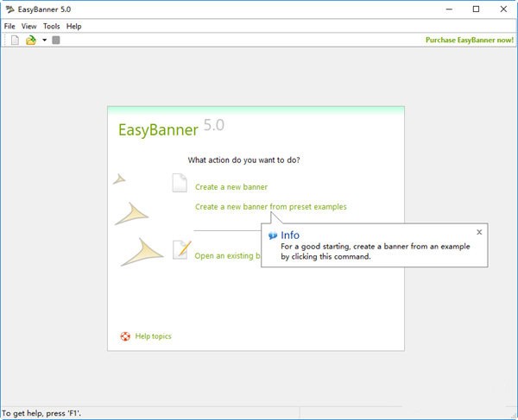Expand the Open dropdown arrow in toolbar
518x420 pixels.
[x=44, y=41]
